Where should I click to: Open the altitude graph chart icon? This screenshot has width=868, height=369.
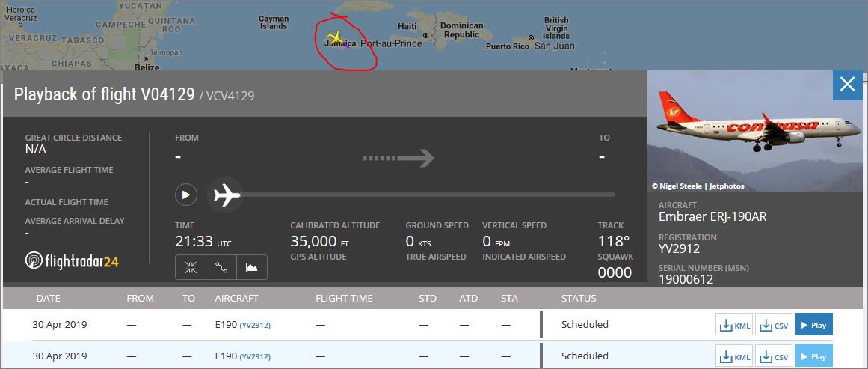click(252, 268)
